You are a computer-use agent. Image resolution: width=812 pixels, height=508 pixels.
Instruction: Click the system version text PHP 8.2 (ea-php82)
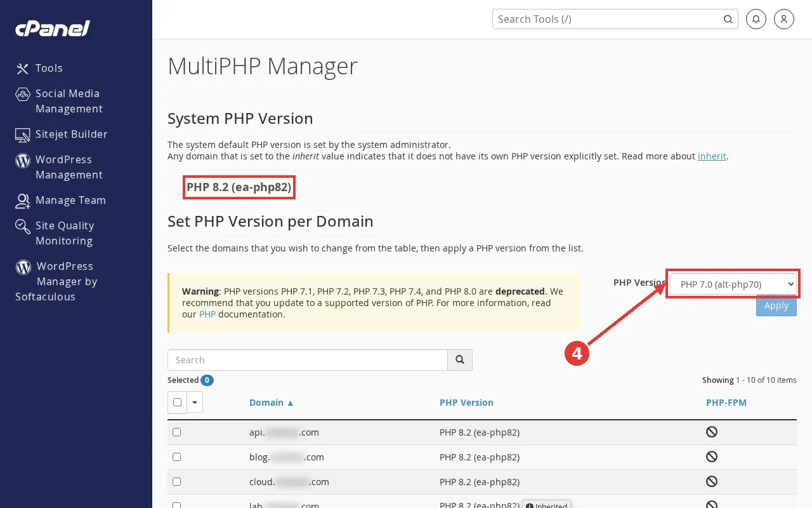(x=239, y=187)
